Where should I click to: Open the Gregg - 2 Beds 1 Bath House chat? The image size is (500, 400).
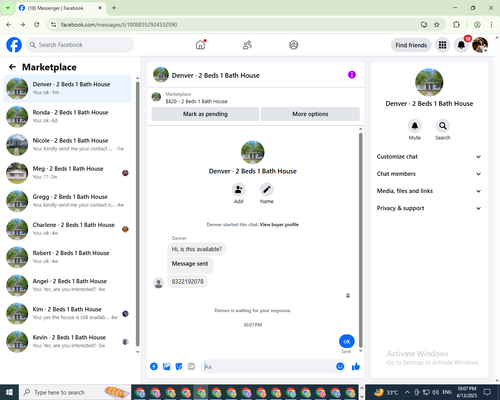coord(68,201)
